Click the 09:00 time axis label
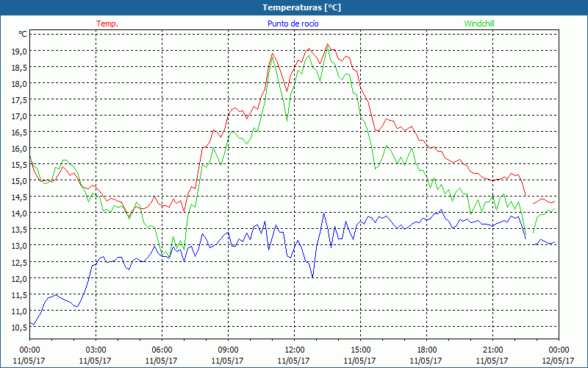 tap(228, 350)
